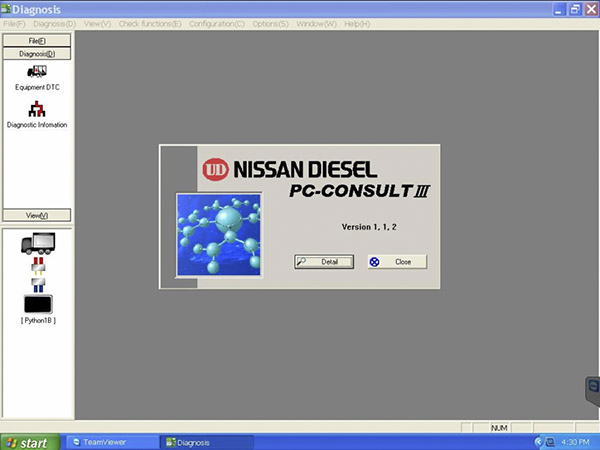The width and height of the screenshot is (600, 450).
Task: Open the Configuration(C) menu
Action: pos(217,23)
